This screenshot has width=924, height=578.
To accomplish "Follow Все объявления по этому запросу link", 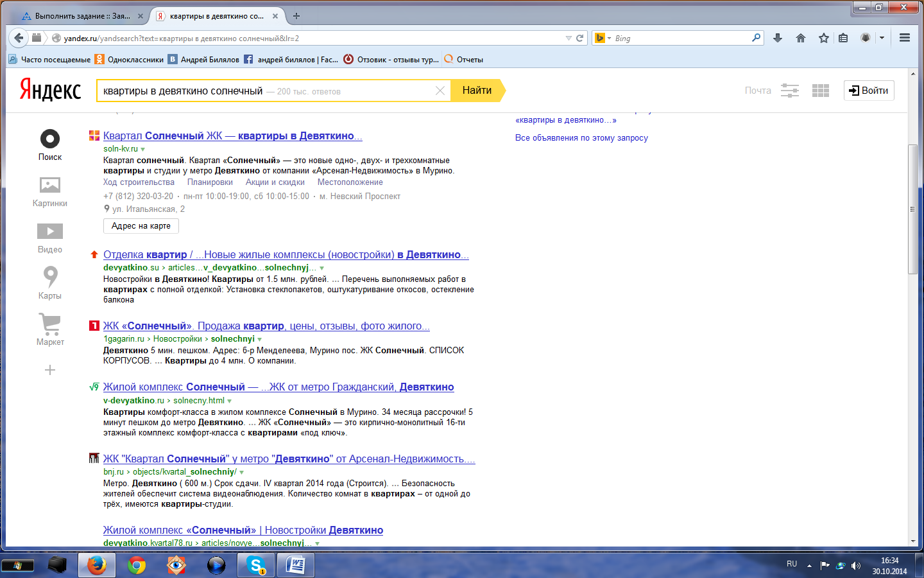I will [581, 138].
